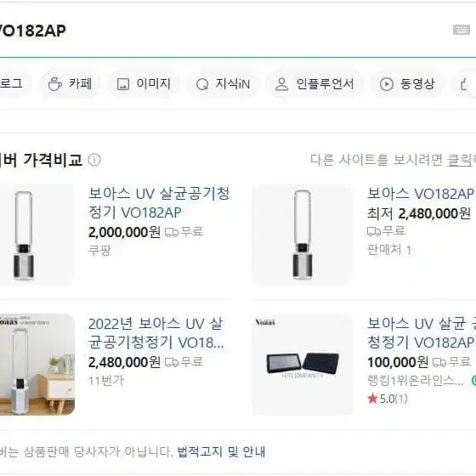Open the 법적고지 및 안내 link
Screen dimensions: 476x476
(x=221, y=451)
